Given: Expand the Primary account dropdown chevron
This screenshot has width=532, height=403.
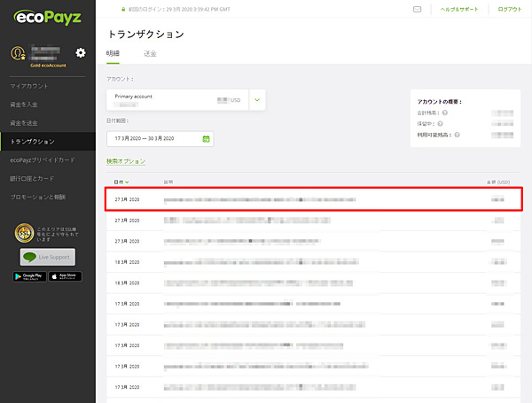Looking at the screenshot, I should [x=257, y=100].
